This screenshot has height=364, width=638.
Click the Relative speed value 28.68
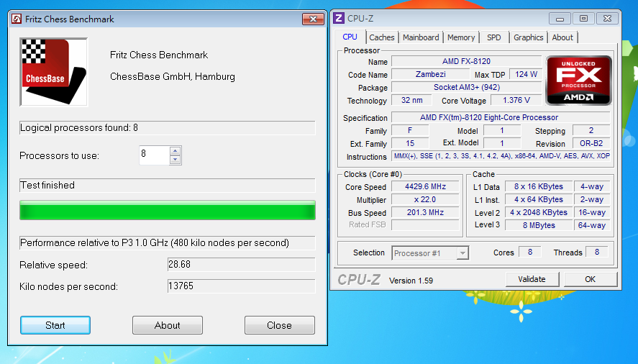coord(241,265)
